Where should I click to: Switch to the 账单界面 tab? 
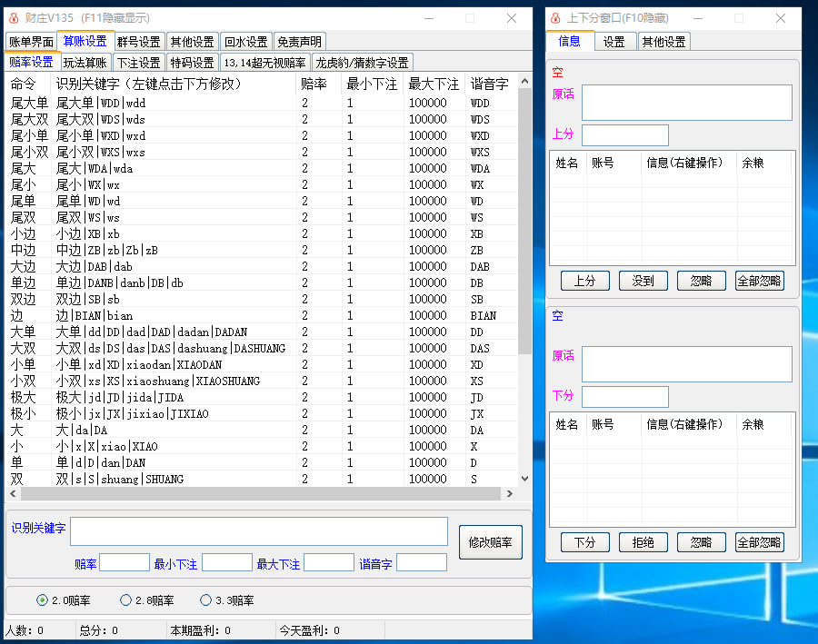point(31,42)
